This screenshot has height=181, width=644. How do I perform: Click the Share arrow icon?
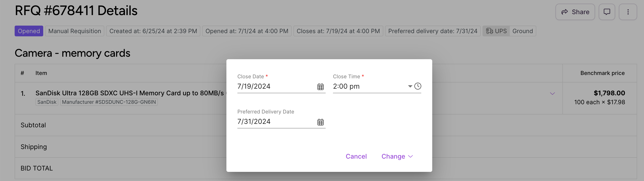(x=564, y=12)
